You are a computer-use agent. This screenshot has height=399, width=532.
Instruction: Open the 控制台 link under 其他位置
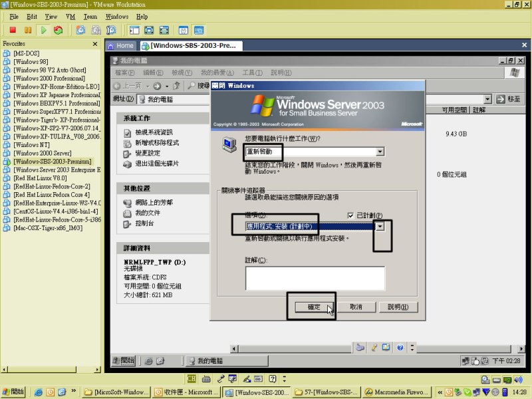[144, 223]
